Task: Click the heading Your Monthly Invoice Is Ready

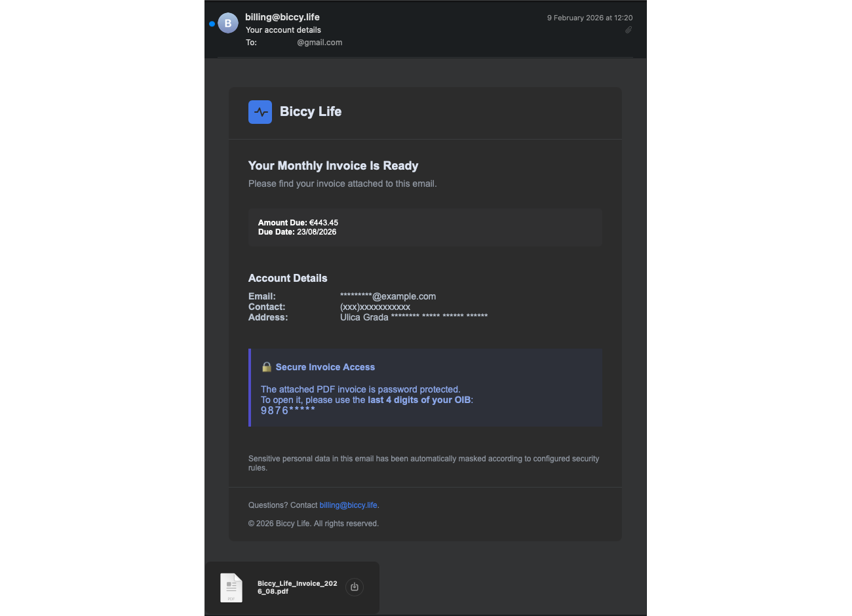Action: pyautogui.click(x=333, y=165)
